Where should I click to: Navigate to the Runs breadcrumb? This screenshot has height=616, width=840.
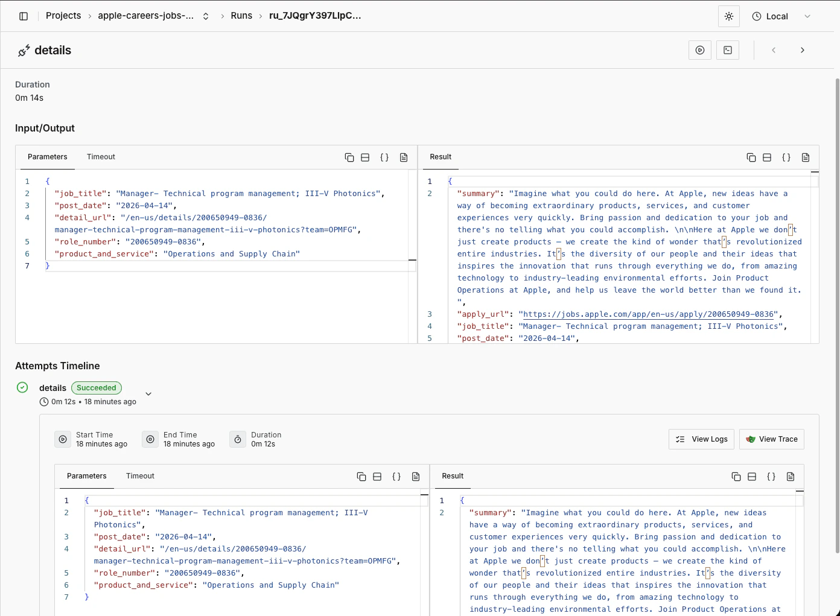pyautogui.click(x=241, y=16)
